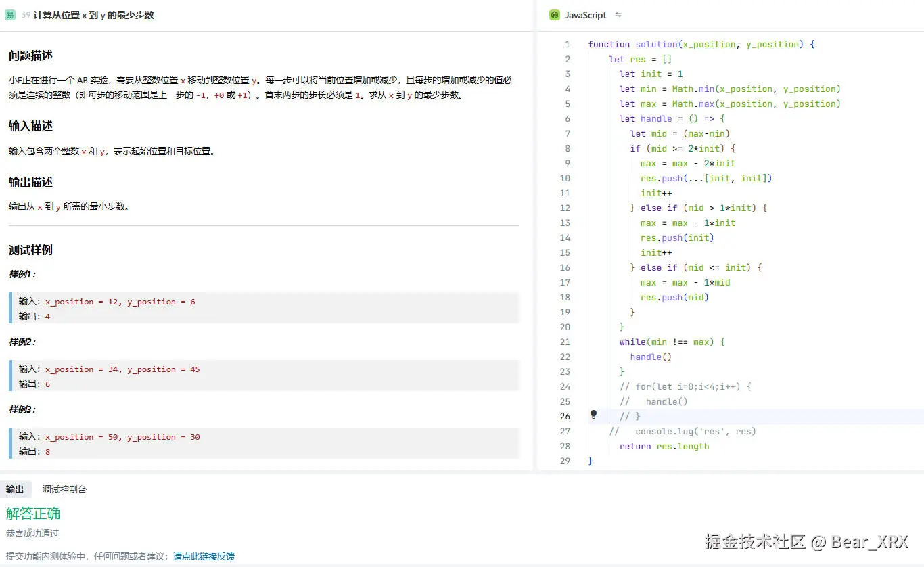Click the green JavaScript language icon
This screenshot has height=567, width=924.
(x=555, y=15)
